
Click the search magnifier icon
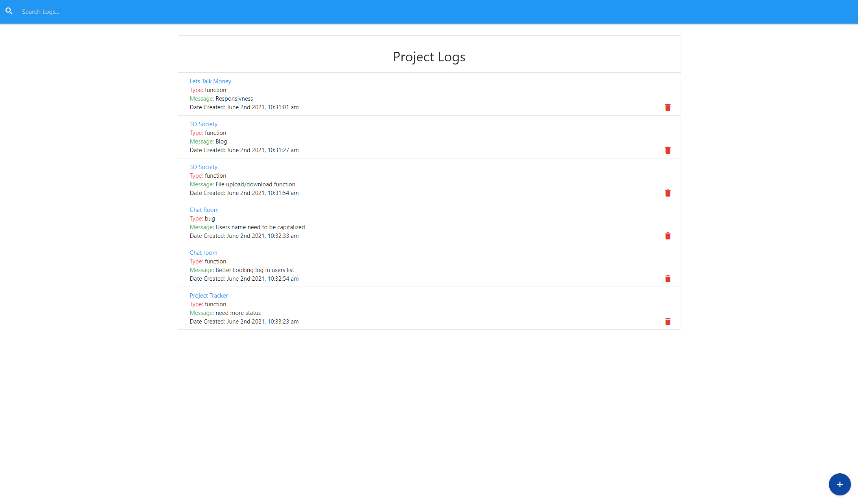9,11
